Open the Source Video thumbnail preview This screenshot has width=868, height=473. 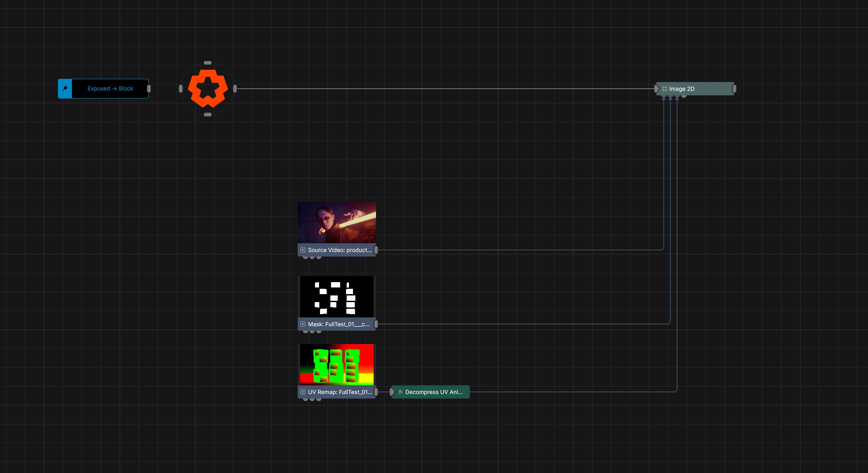click(x=337, y=223)
